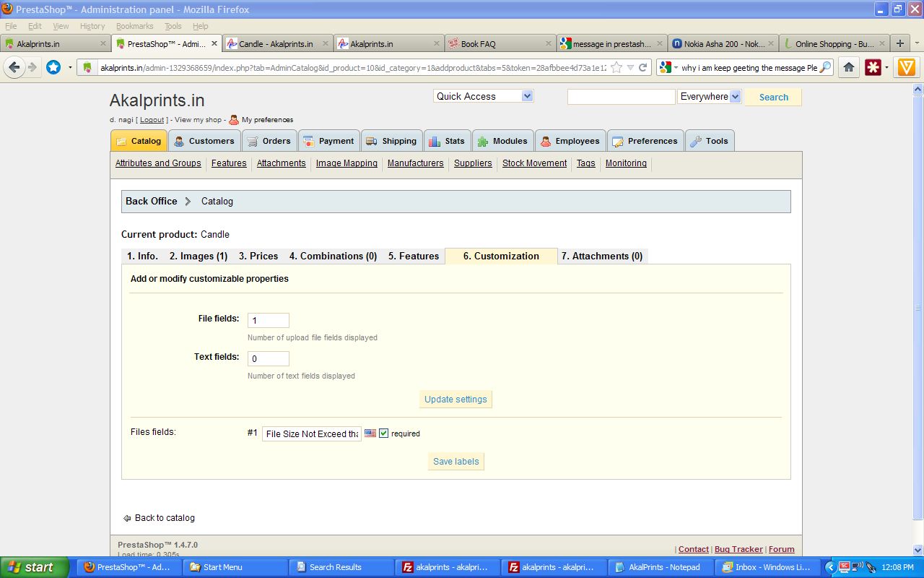Screen dimensions: 924x578
Task: Switch to the 2. Images (1) tab
Action: [199, 256]
